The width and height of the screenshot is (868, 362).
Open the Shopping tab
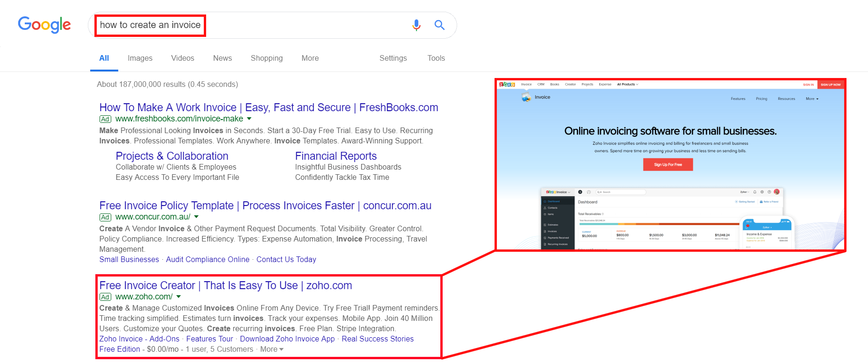click(267, 58)
